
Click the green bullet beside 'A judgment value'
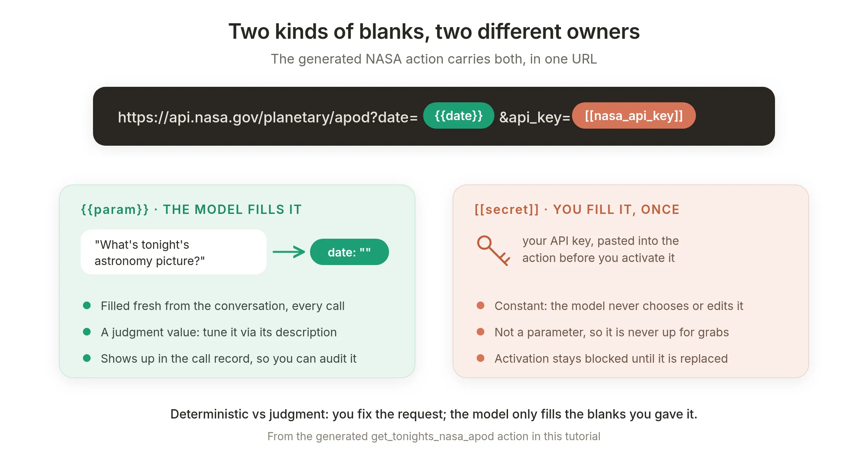pos(87,332)
